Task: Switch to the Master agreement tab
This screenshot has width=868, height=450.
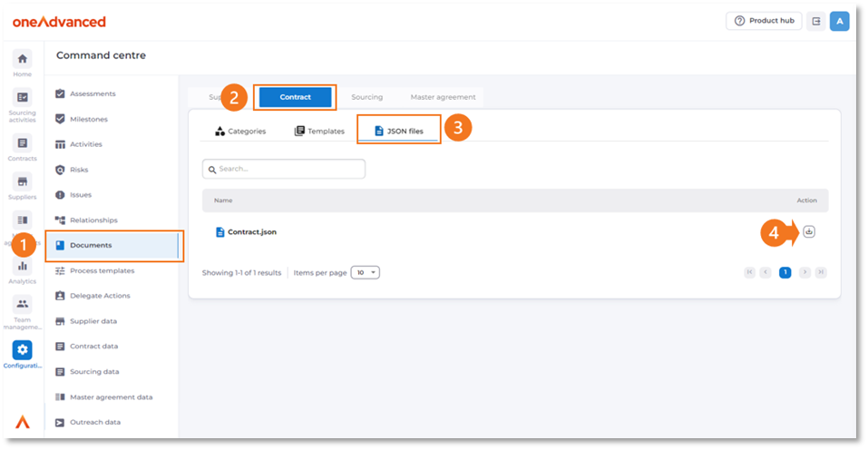Action: (443, 97)
